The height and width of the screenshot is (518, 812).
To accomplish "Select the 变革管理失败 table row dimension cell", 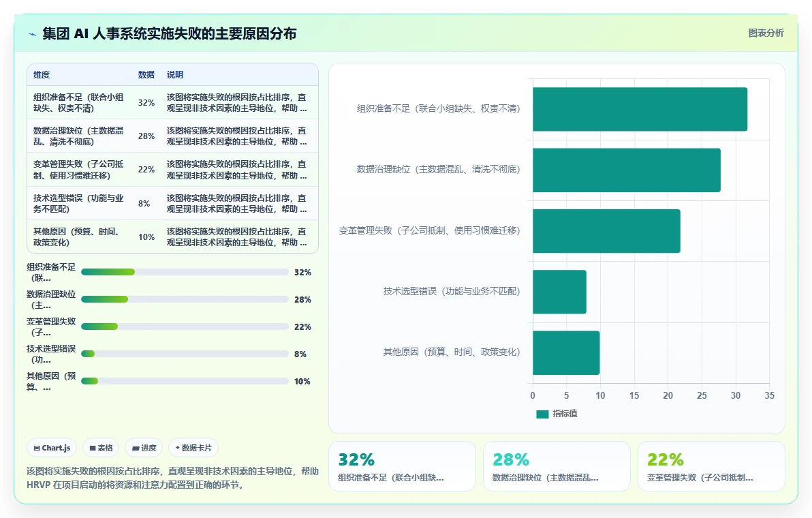I will [x=80, y=170].
